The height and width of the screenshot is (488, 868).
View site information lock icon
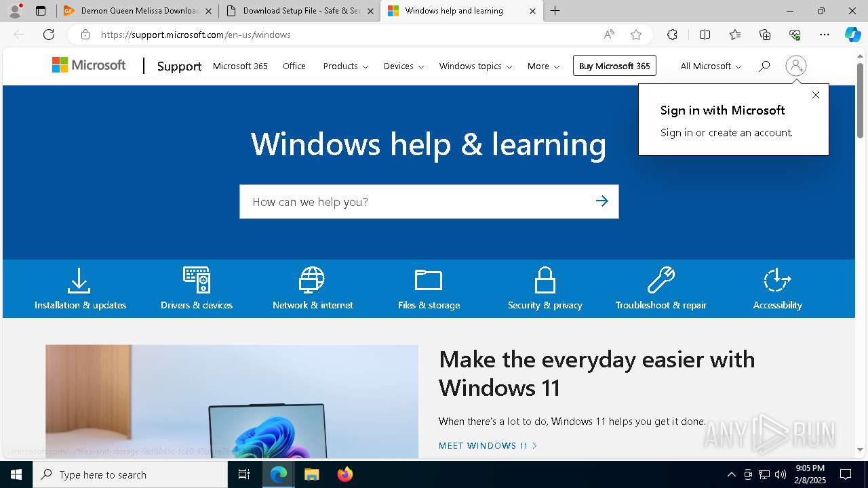85,35
